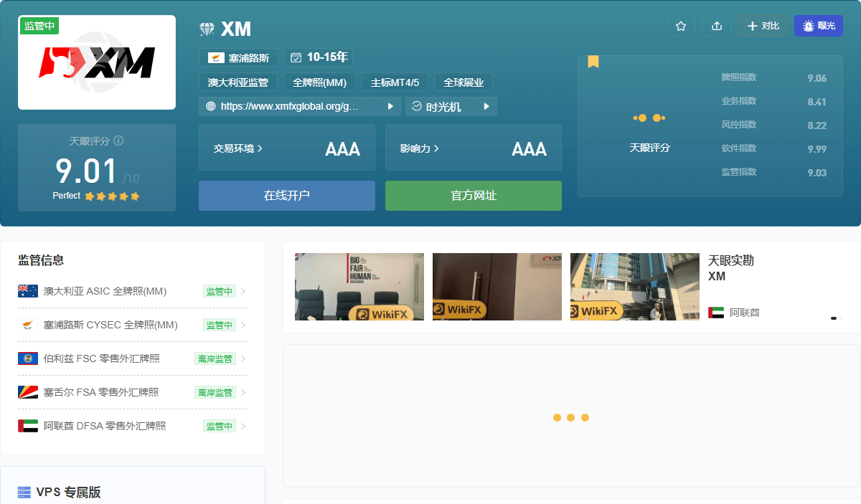Screen dimensions: 861x504
Task: Click the 风控指数 8.22 row
Action: pos(774,125)
